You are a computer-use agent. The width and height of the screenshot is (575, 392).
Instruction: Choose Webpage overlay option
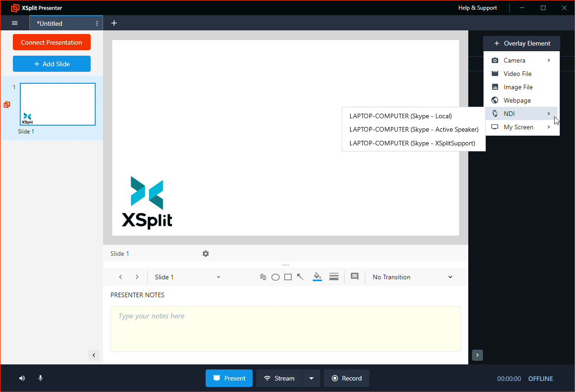[522, 100]
